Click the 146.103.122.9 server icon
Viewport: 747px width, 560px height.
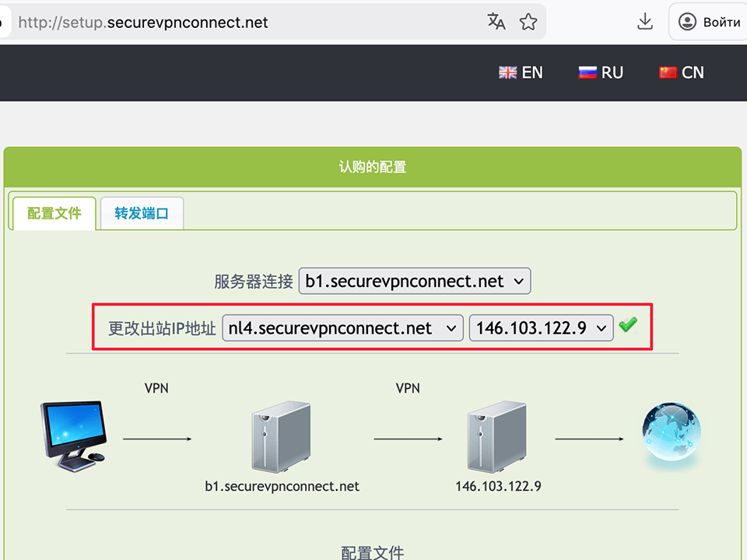[496, 437]
